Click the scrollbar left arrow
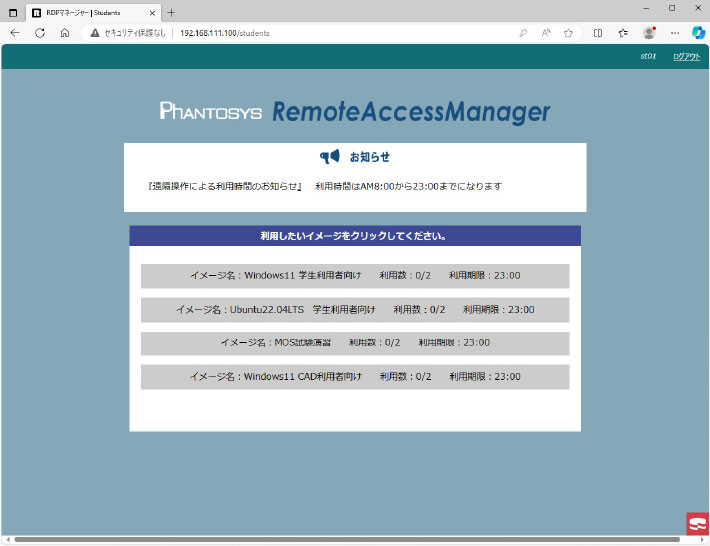The height and width of the screenshot is (546, 710). [8, 540]
